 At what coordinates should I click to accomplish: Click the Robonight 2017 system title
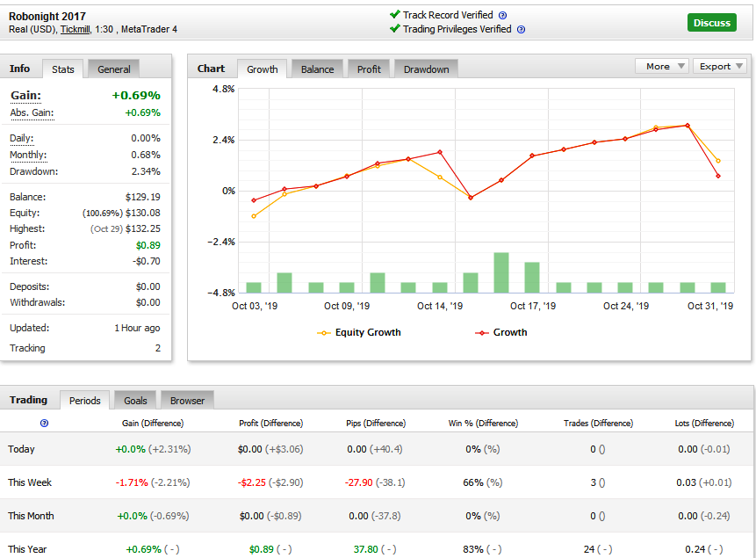[47, 17]
